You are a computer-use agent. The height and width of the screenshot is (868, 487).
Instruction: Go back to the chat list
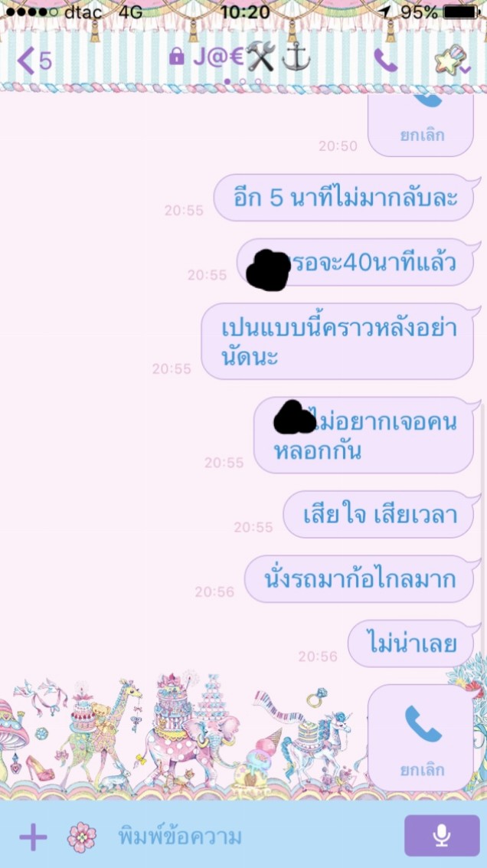33,61
